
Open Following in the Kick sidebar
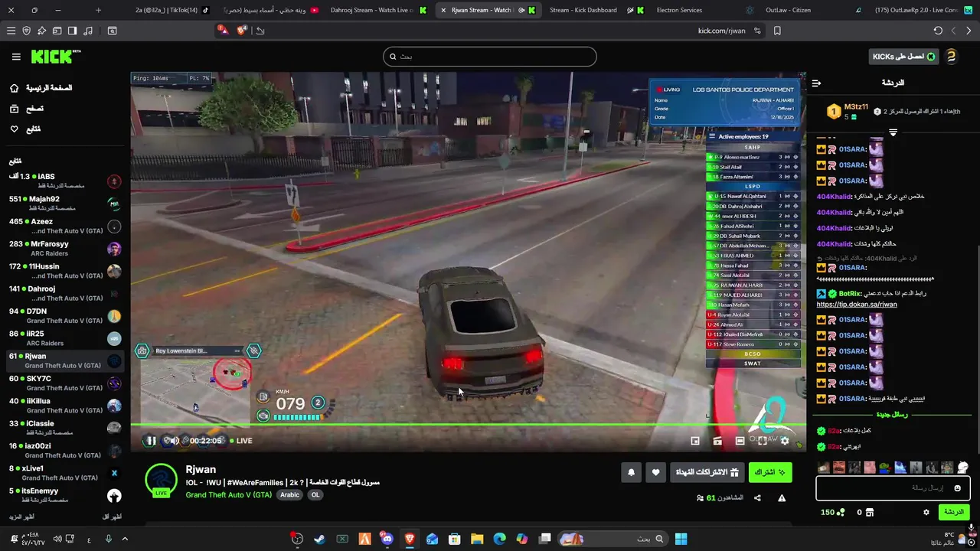click(x=25, y=129)
